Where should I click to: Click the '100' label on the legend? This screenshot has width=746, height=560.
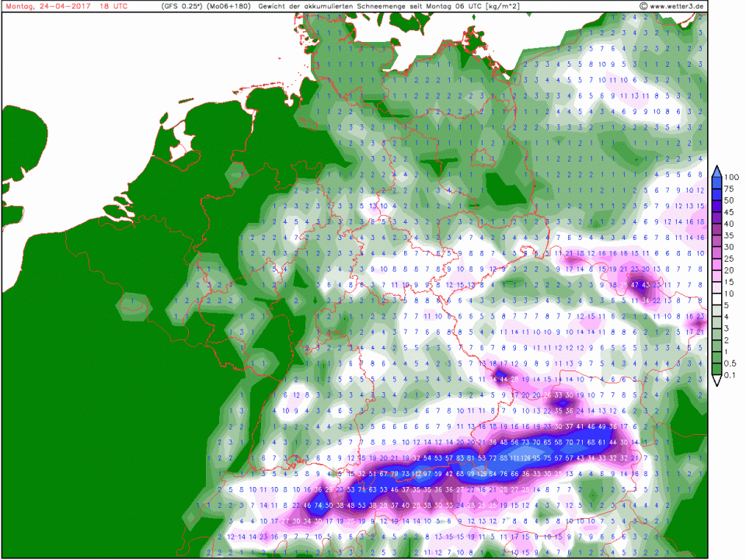(x=733, y=176)
